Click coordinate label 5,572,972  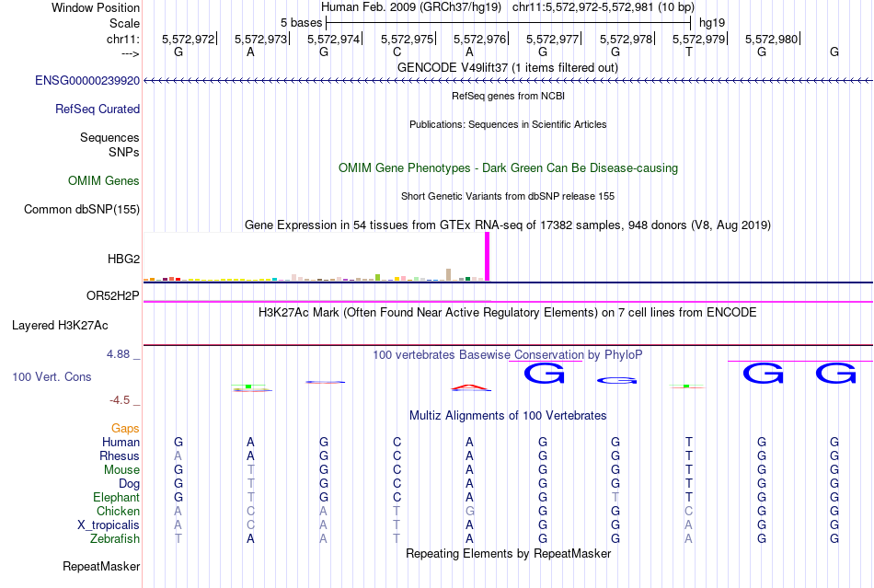coord(189,40)
